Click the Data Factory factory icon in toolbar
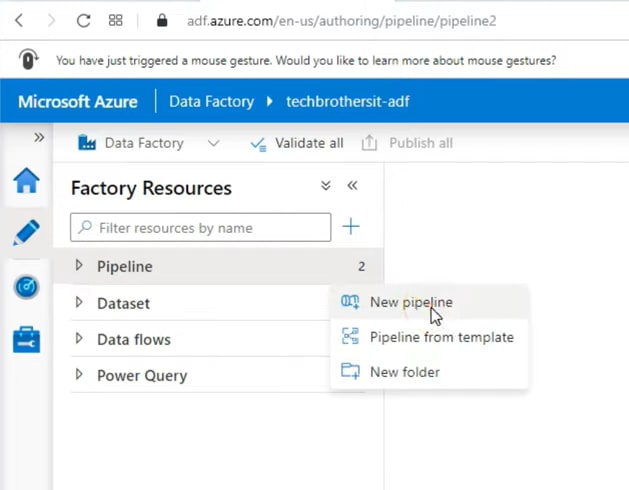Image resolution: width=629 pixels, height=490 pixels. 87,143
